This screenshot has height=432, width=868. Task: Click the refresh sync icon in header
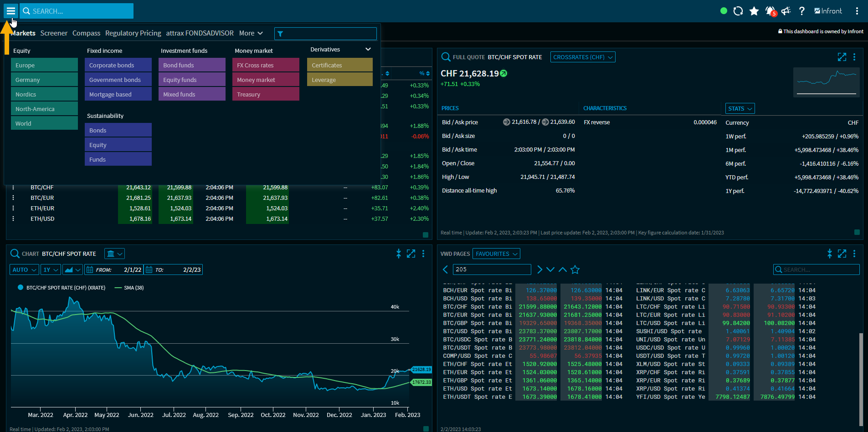point(738,11)
